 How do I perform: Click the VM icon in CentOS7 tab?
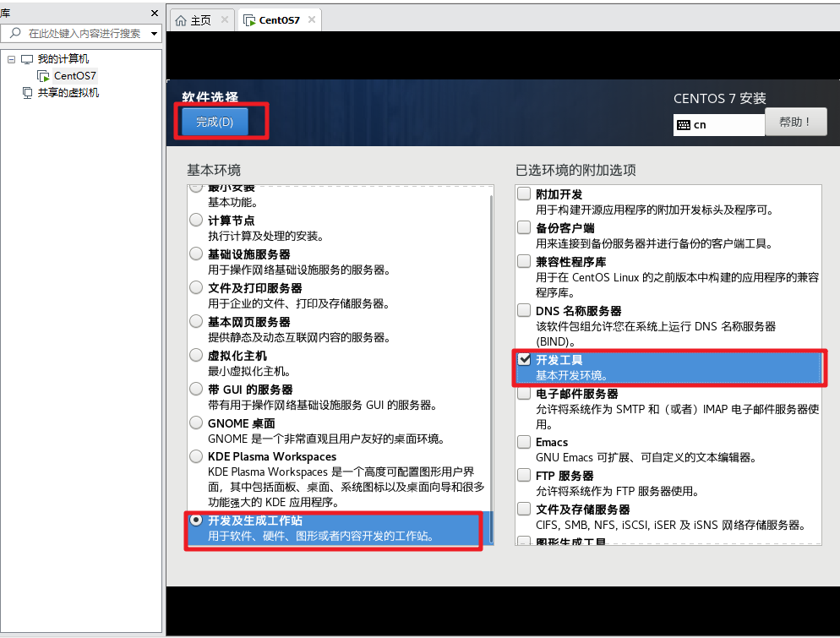[x=249, y=20]
